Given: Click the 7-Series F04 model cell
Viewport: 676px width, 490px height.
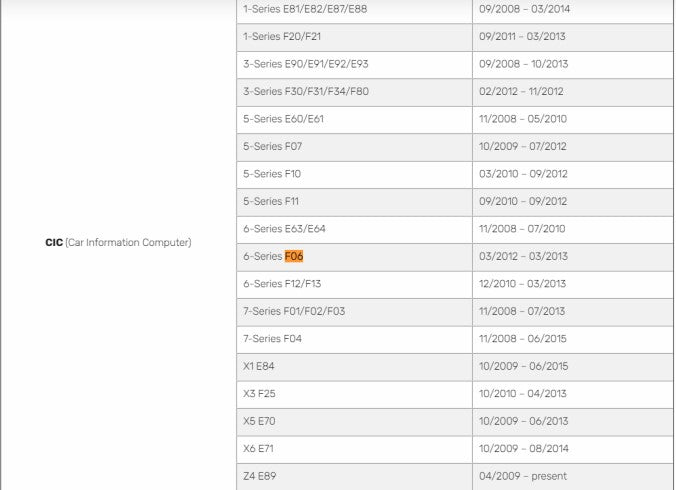Looking at the screenshot, I should 272,339.
